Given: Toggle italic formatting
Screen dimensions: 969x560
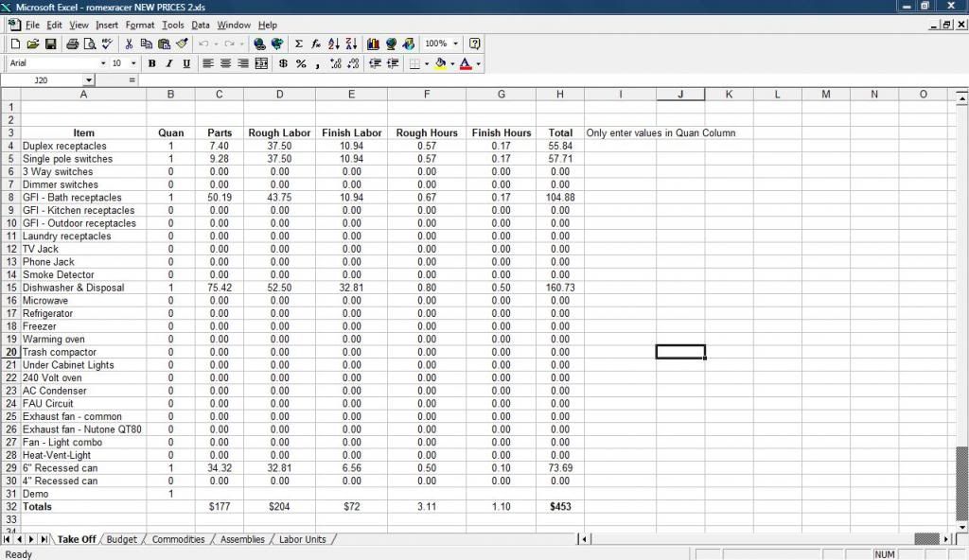Looking at the screenshot, I should click(168, 63).
